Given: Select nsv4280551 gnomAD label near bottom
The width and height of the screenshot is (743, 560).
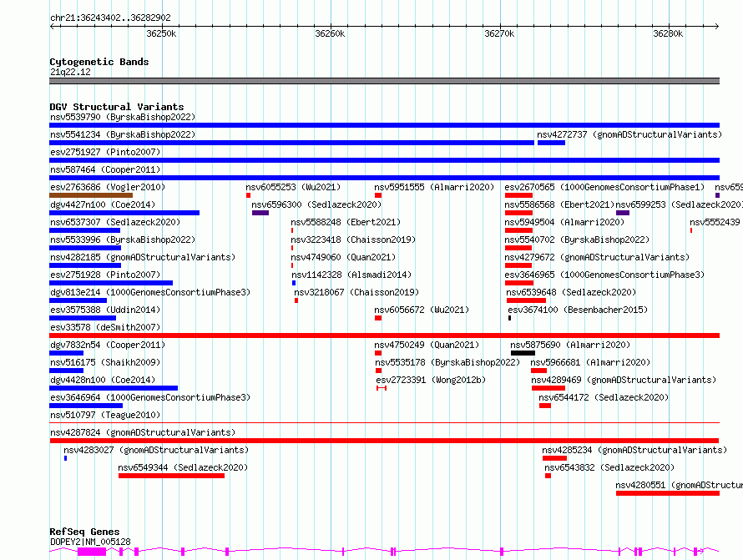Looking at the screenshot, I should pyautogui.click(x=679, y=485).
